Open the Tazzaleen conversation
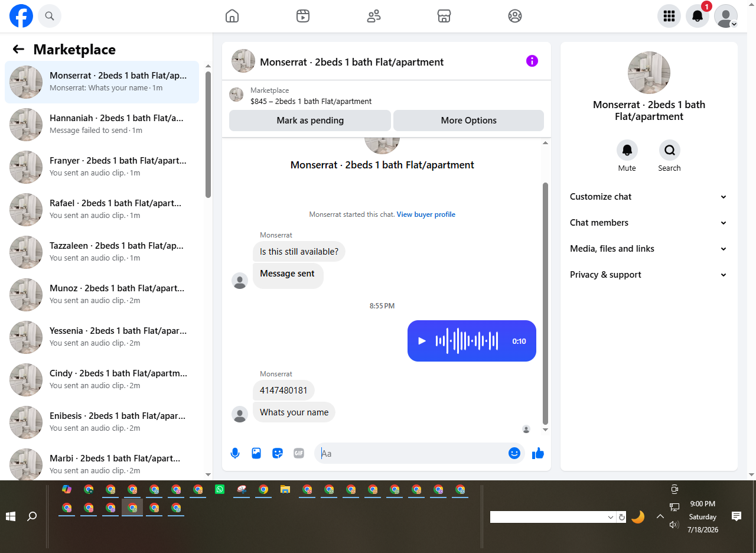 [102, 252]
